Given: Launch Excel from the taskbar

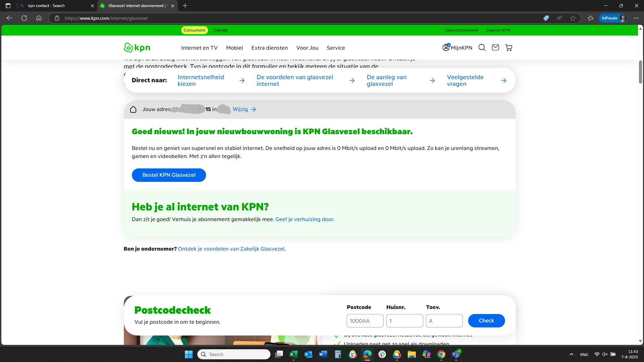Looking at the screenshot, I should 294,354.
